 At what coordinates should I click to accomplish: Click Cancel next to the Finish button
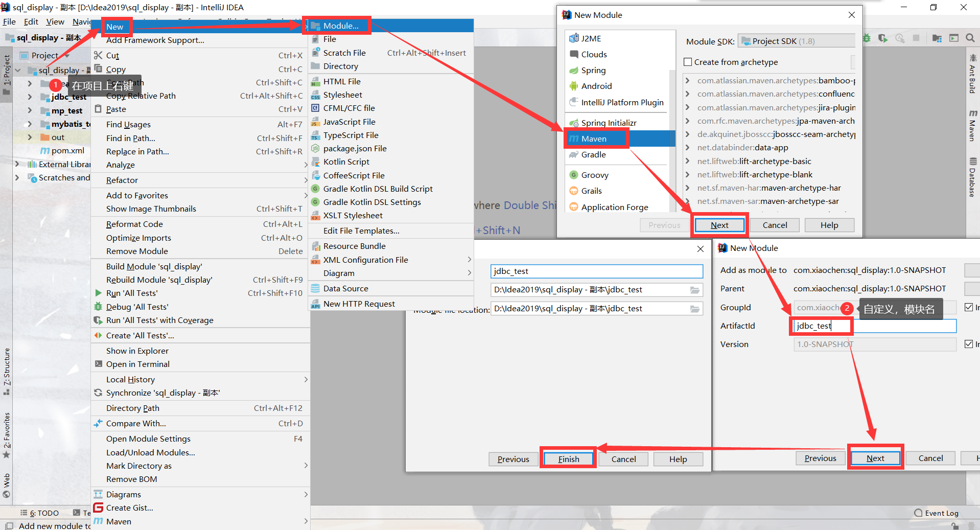click(x=624, y=459)
